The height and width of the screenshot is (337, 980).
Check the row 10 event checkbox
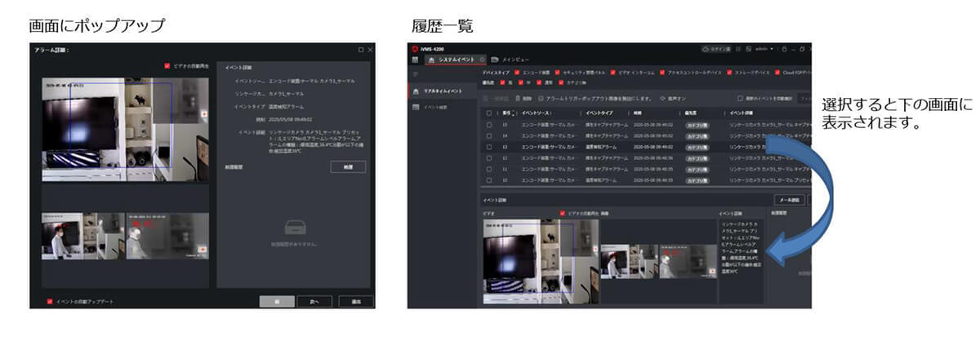coord(488,180)
